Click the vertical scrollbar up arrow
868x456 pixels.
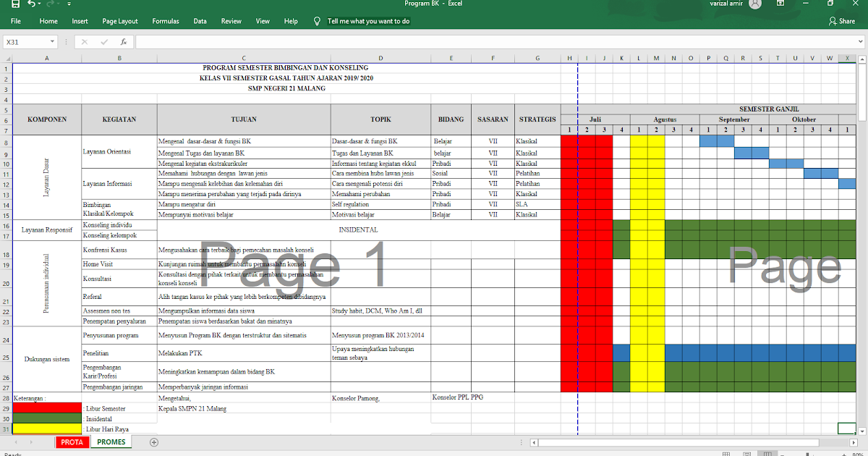(863, 58)
